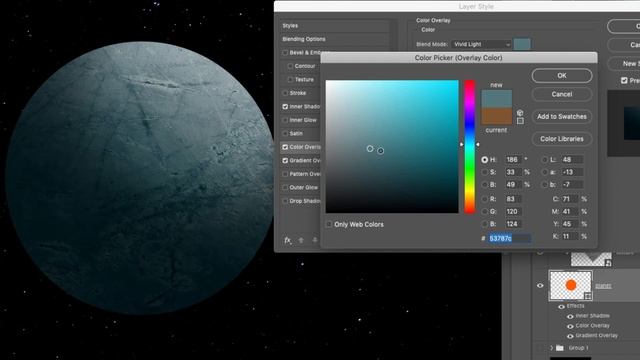Toggle visibility of the planet layer
This screenshot has height=360, width=640.
[540, 285]
